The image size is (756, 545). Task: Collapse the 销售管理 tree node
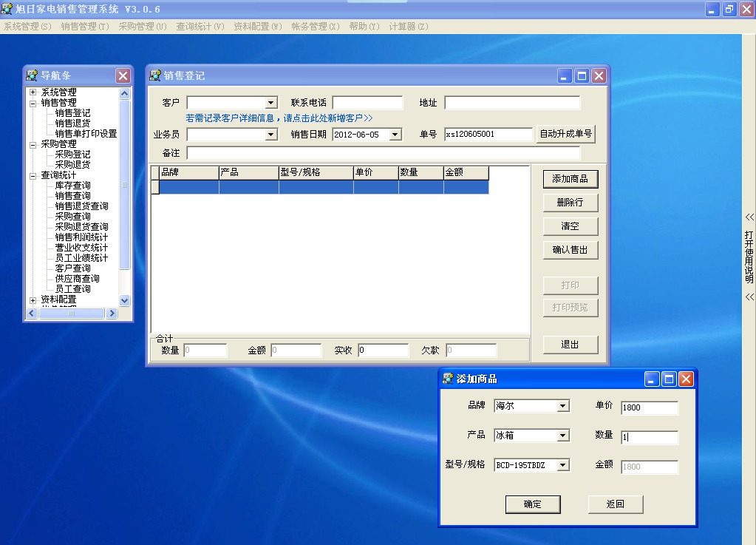point(33,103)
